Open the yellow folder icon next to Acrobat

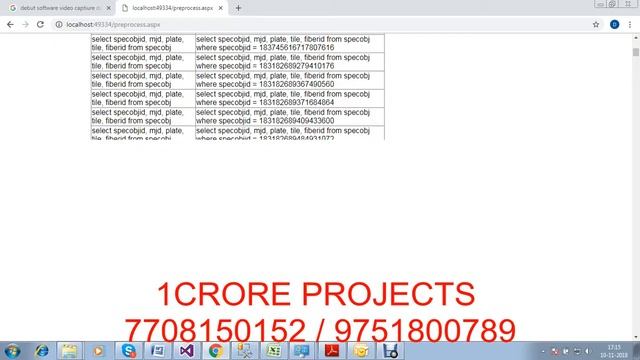click(x=361, y=351)
